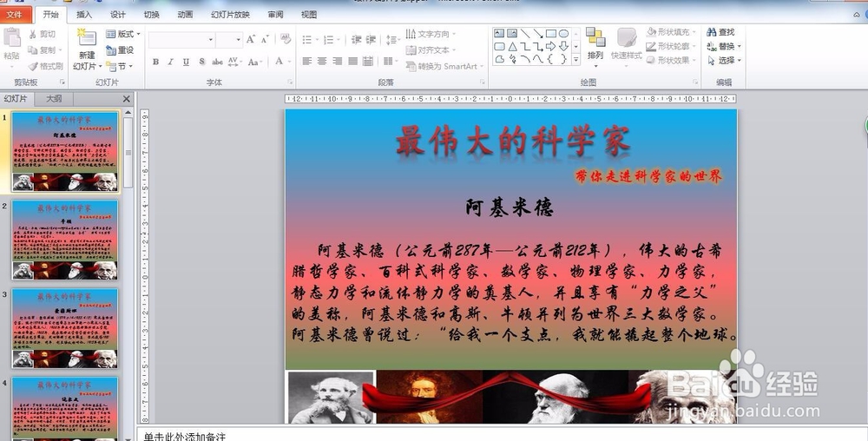Switch to the Slide Show (幻灯片放映) tab
Viewport: 868px width, 441px height.
click(x=230, y=15)
